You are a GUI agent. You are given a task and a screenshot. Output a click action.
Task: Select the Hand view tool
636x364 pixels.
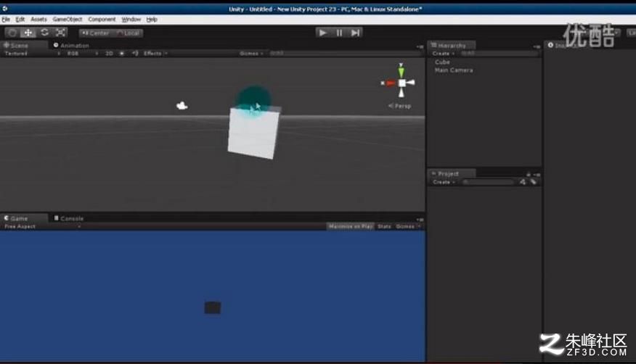click(12, 33)
